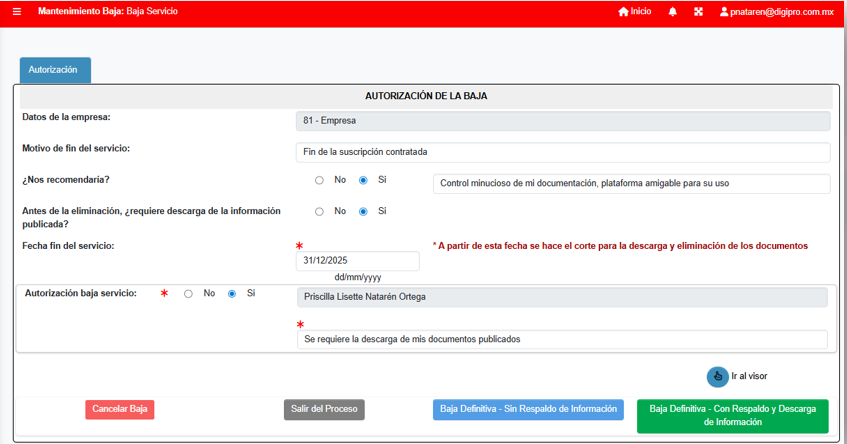The width and height of the screenshot is (847, 444).
Task: Click Baja Definitiva - Sin Respaldo de Información
Action: pos(528,409)
